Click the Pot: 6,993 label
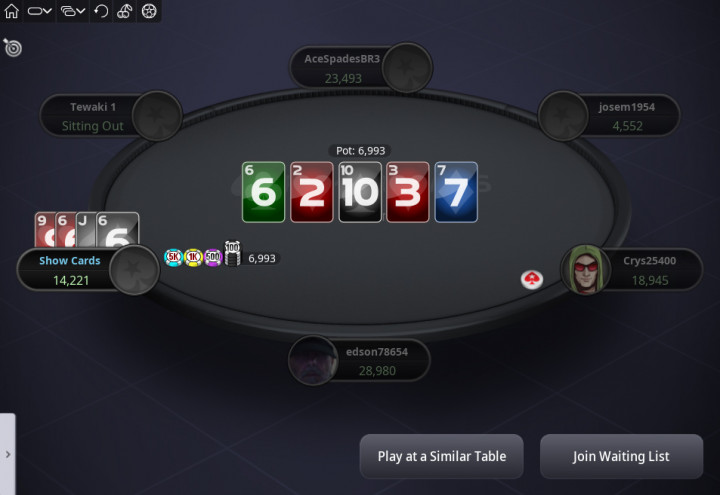This screenshot has width=720, height=495. [360, 151]
